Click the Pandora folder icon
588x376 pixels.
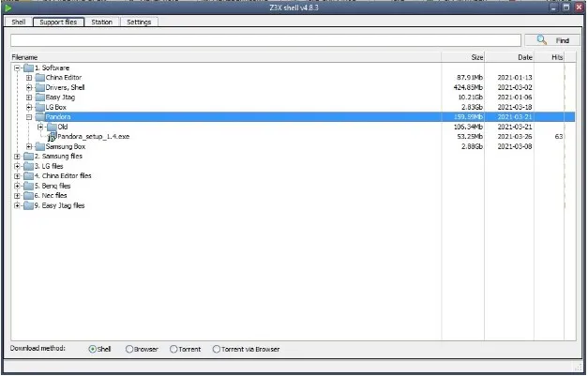[40, 117]
